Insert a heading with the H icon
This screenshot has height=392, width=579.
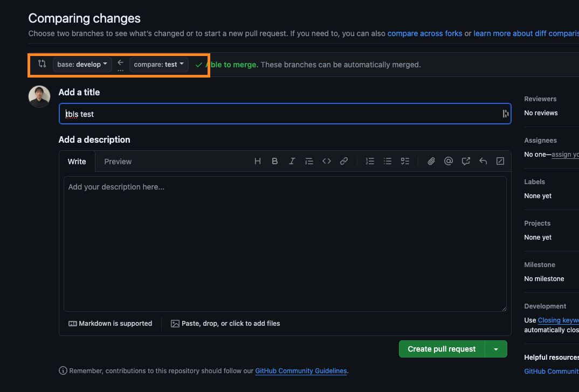pyautogui.click(x=257, y=161)
